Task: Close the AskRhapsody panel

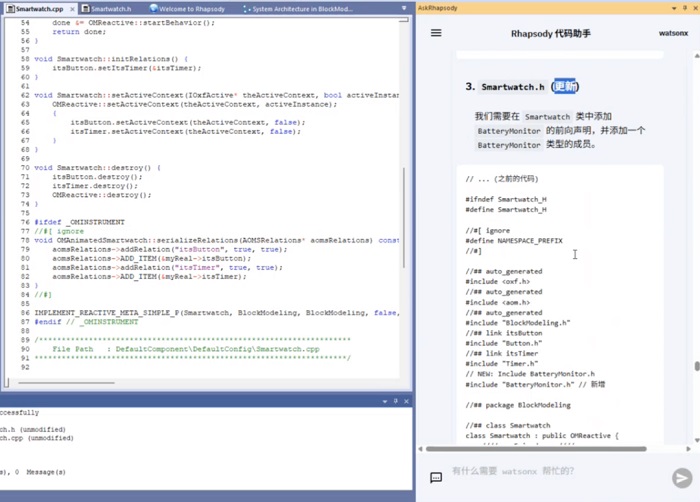Action: tap(696, 8)
